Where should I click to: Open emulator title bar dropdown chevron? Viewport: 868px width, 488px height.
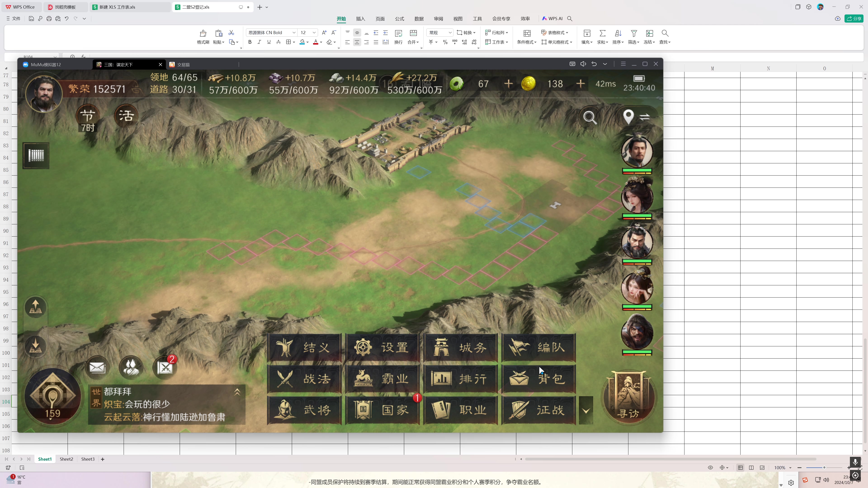point(605,64)
